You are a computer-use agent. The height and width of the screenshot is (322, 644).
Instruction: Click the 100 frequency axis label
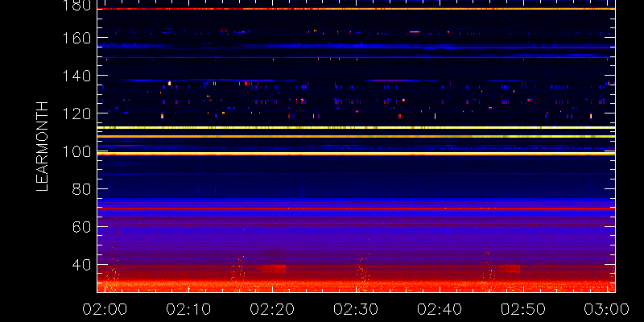(x=77, y=152)
